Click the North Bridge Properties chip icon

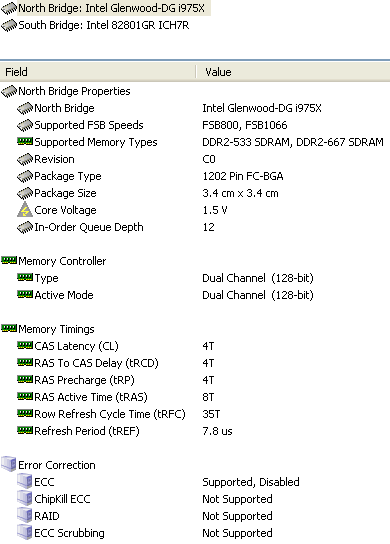pyautogui.click(x=9, y=92)
